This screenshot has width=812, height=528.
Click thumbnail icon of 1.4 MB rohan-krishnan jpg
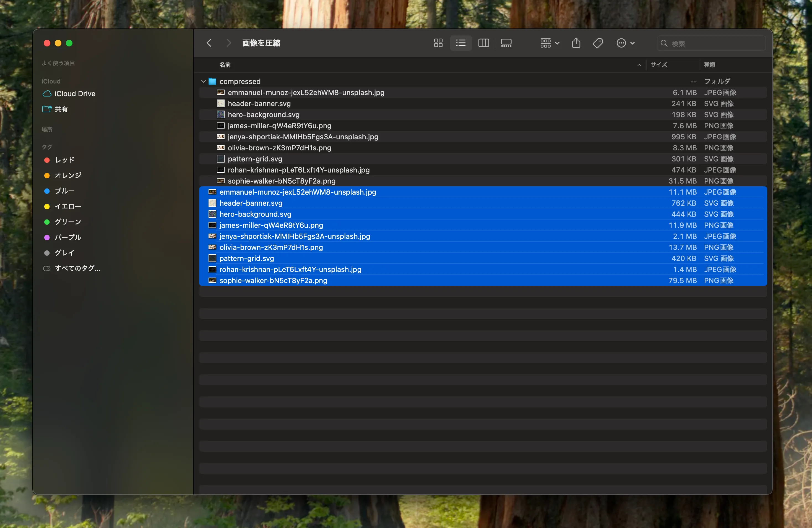pos(212,270)
